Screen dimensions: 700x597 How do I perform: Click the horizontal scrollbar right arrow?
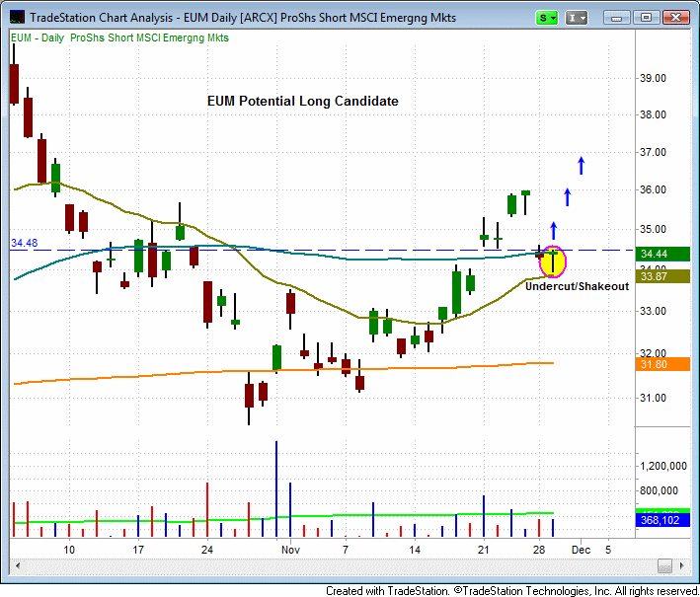click(681, 565)
